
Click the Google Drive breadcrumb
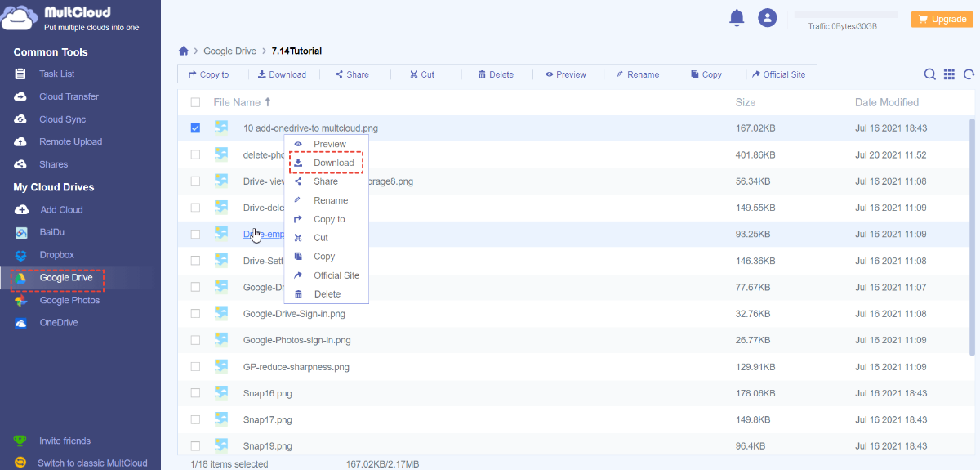click(229, 51)
